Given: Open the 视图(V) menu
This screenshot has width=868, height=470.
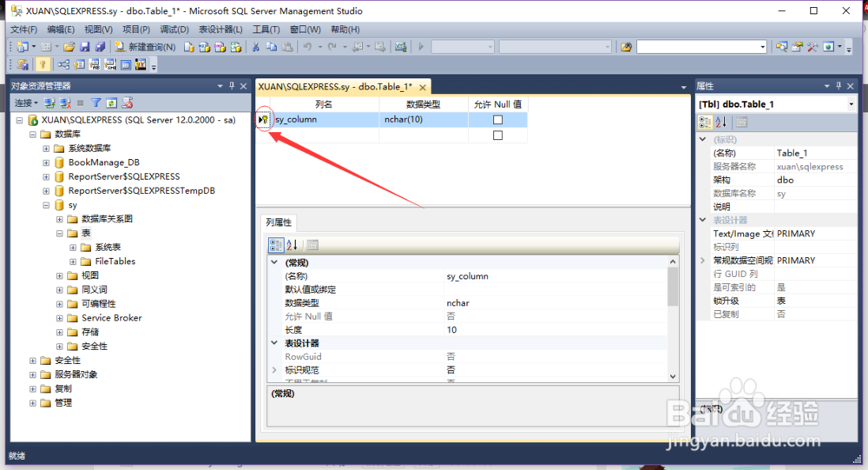Looking at the screenshot, I should (99, 30).
